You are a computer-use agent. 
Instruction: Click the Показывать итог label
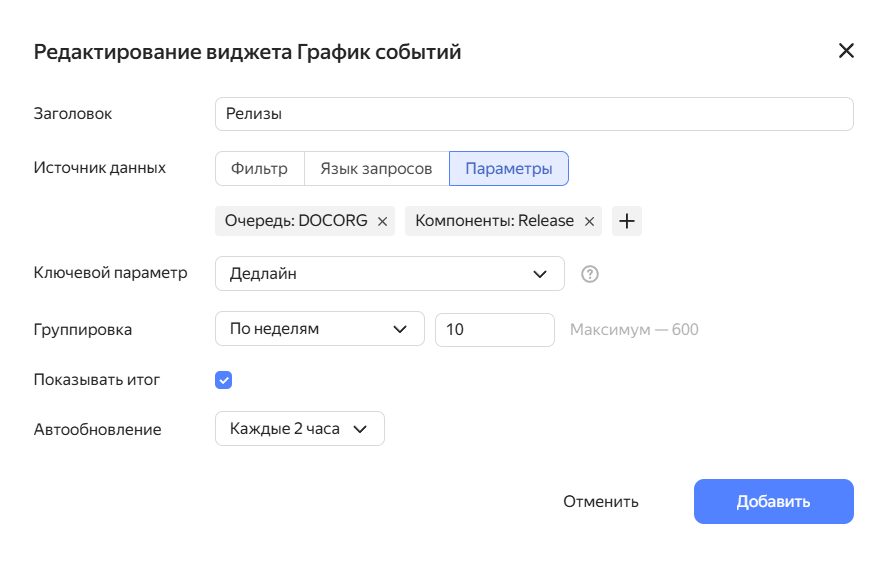coord(96,379)
